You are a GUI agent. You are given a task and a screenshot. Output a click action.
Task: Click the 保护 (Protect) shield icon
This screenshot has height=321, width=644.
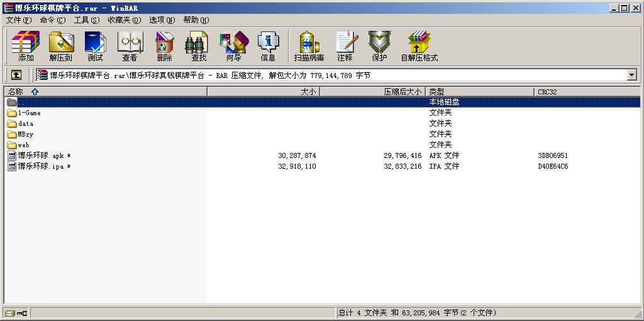(379, 42)
